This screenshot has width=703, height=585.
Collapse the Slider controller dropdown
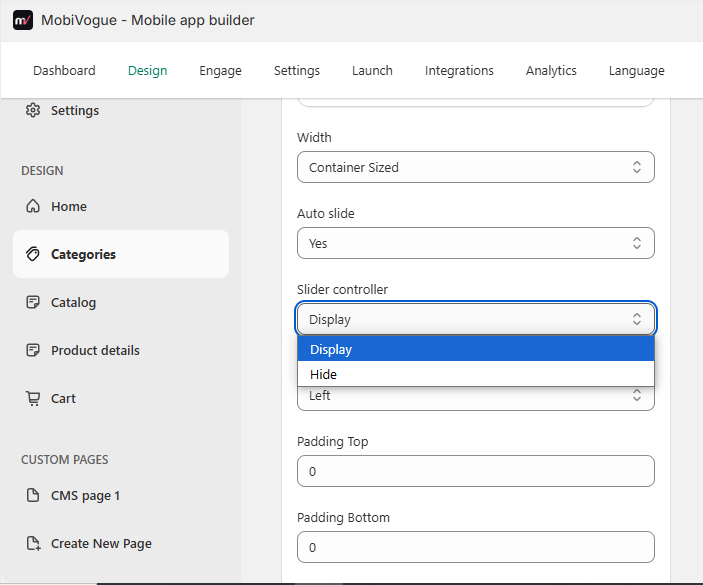[476, 319]
